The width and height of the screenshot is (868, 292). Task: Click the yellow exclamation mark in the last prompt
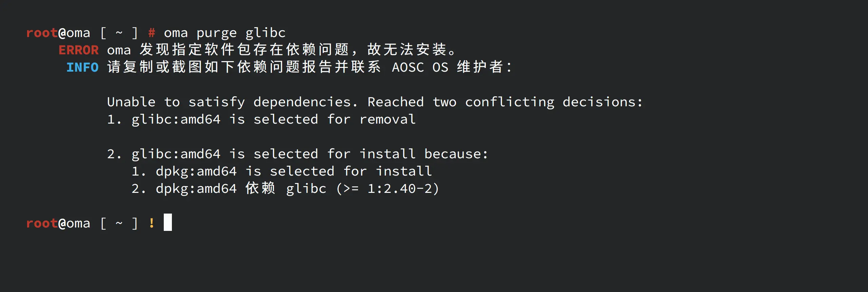pos(152,223)
